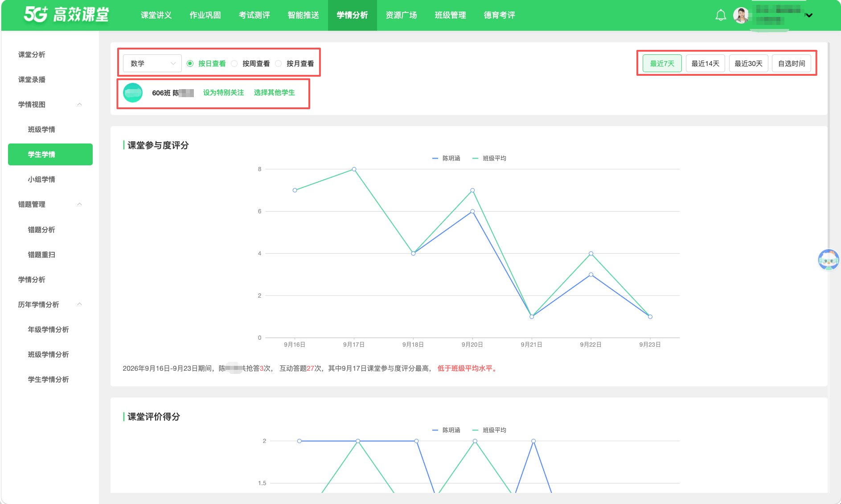Select 按周查看 radio option

250,64
